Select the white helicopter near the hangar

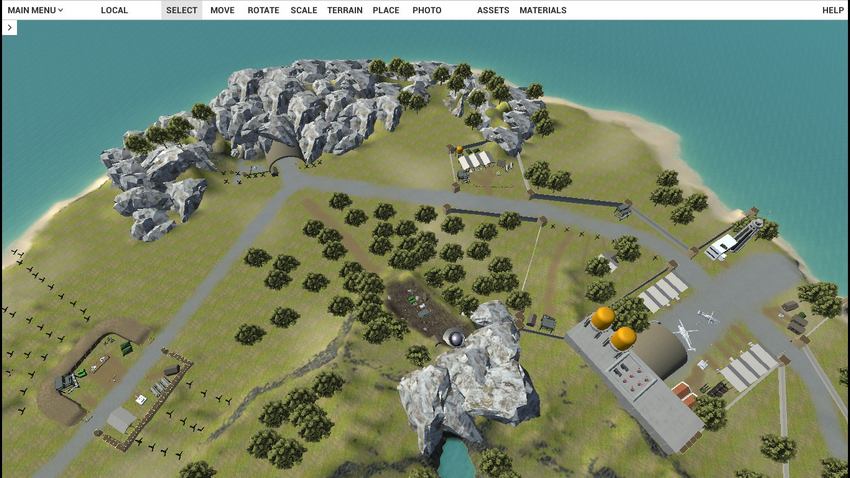[686, 331]
